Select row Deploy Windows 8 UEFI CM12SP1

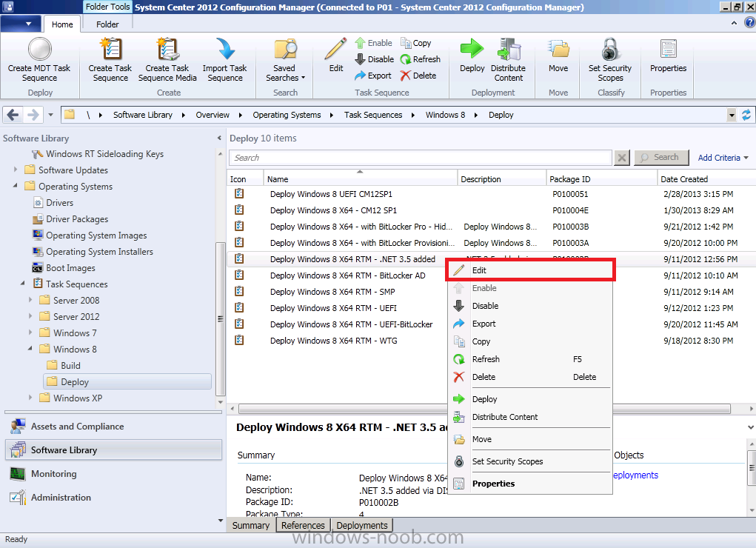click(492, 194)
